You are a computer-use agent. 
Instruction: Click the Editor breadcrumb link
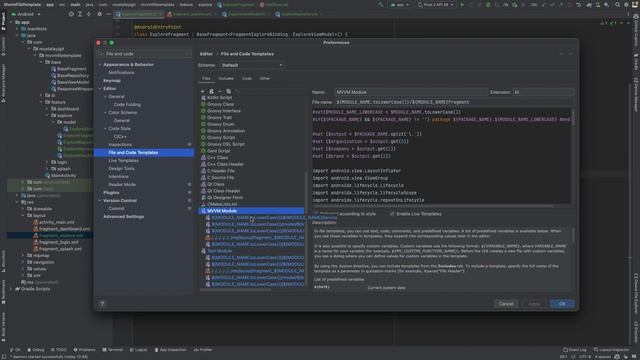[206, 54]
